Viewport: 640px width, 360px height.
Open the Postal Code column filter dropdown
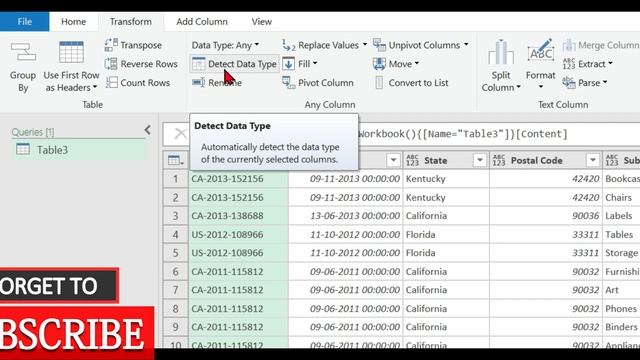[593, 160]
